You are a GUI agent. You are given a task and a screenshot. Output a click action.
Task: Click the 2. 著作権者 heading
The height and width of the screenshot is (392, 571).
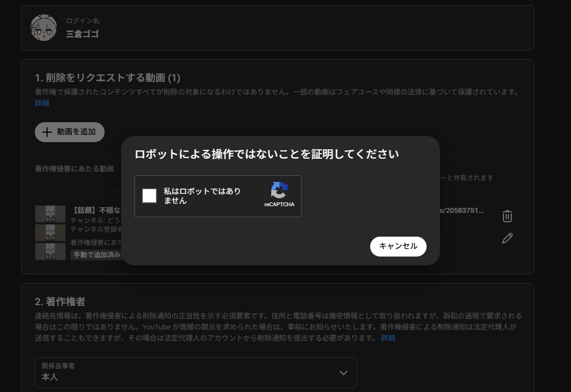pyautogui.click(x=60, y=301)
